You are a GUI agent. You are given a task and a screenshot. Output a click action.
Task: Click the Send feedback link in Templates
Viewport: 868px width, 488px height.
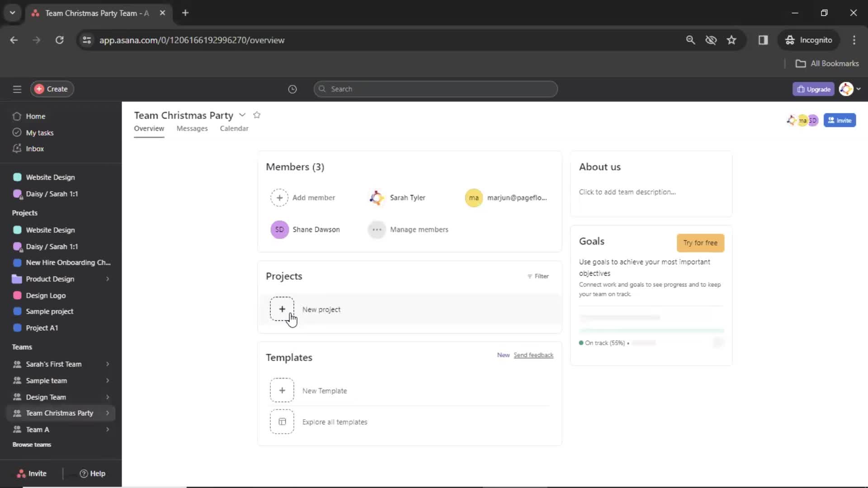pyautogui.click(x=533, y=355)
